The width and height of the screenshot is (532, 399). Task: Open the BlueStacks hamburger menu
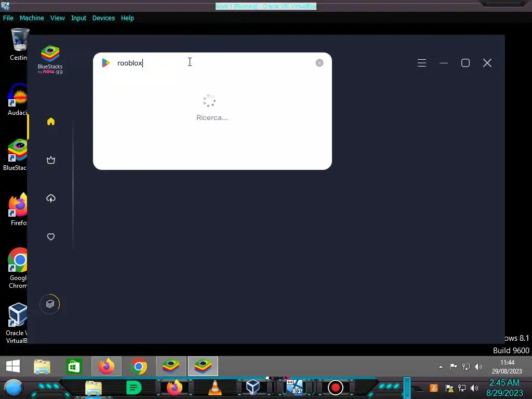pyautogui.click(x=422, y=63)
